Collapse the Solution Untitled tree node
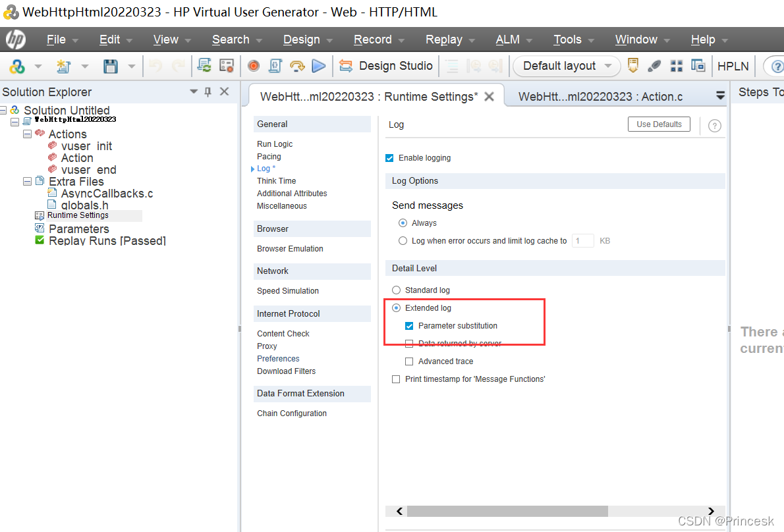Screen dimensions: 784x532 click(3, 110)
